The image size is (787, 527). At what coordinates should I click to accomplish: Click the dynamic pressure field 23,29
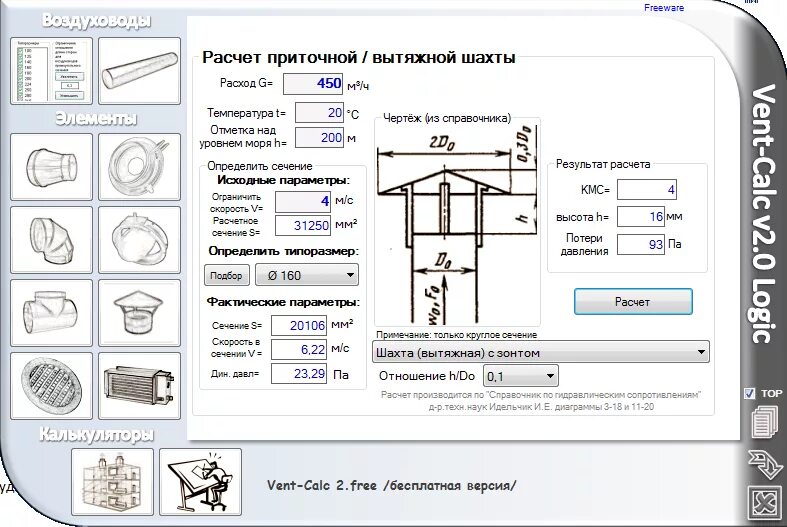point(299,374)
